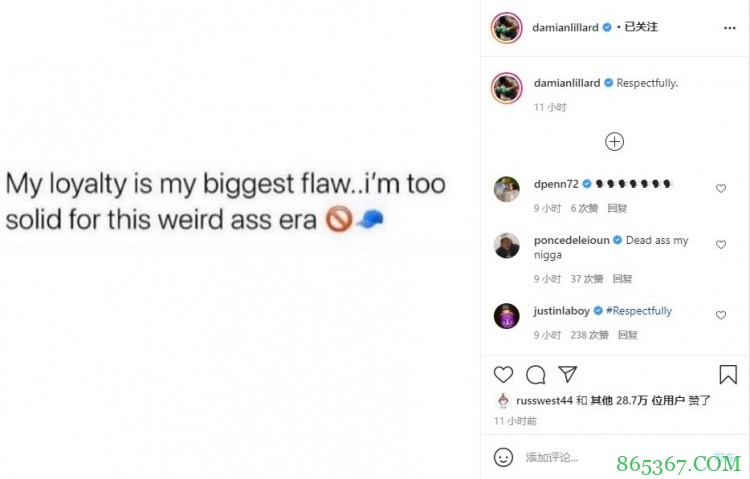Open damianlillard's profile picture in header
750x479 pixels.
click(507, 28)
